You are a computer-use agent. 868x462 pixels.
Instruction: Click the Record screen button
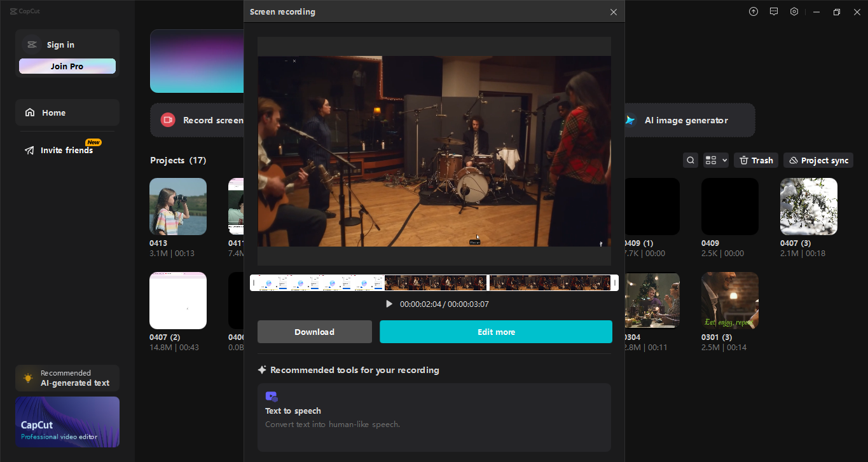(197, 120)
